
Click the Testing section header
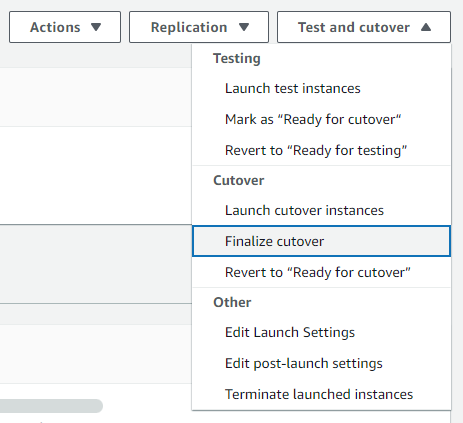(237, 58)
